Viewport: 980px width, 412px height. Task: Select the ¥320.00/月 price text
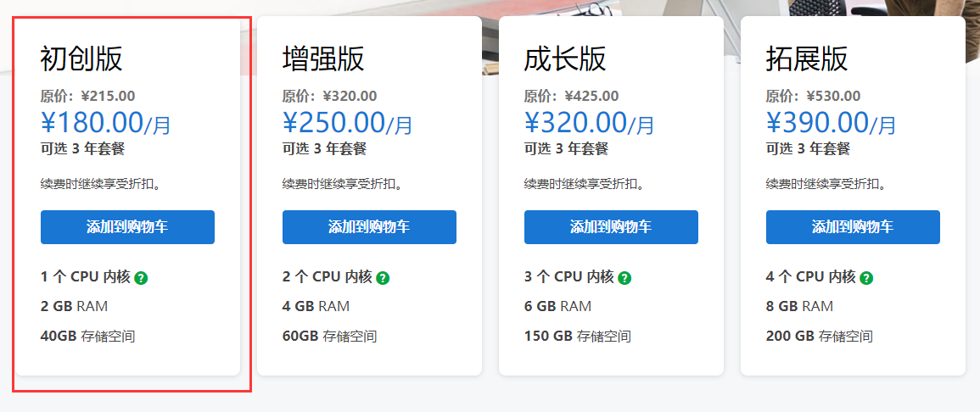tap(589, 124)
